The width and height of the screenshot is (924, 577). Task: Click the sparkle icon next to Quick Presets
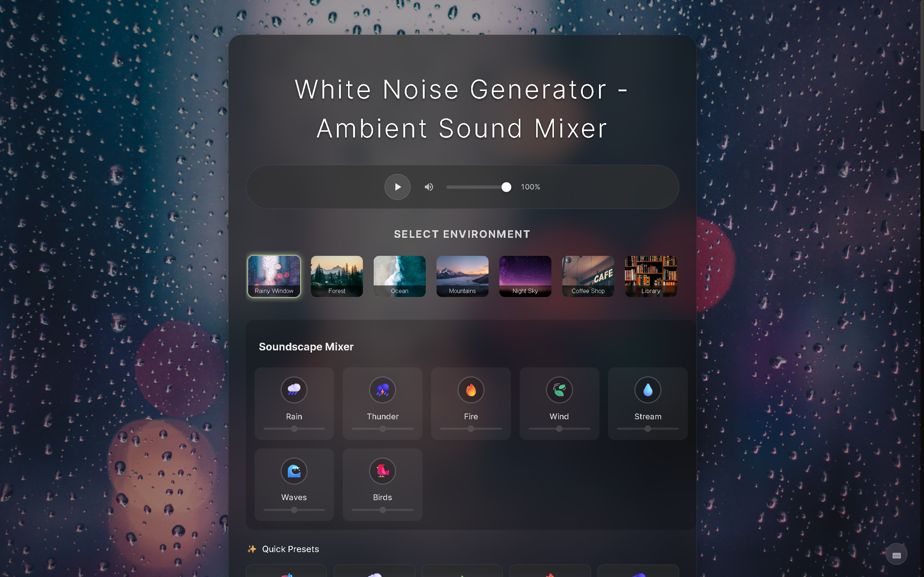pyautogui.click(x=251, y=549)
